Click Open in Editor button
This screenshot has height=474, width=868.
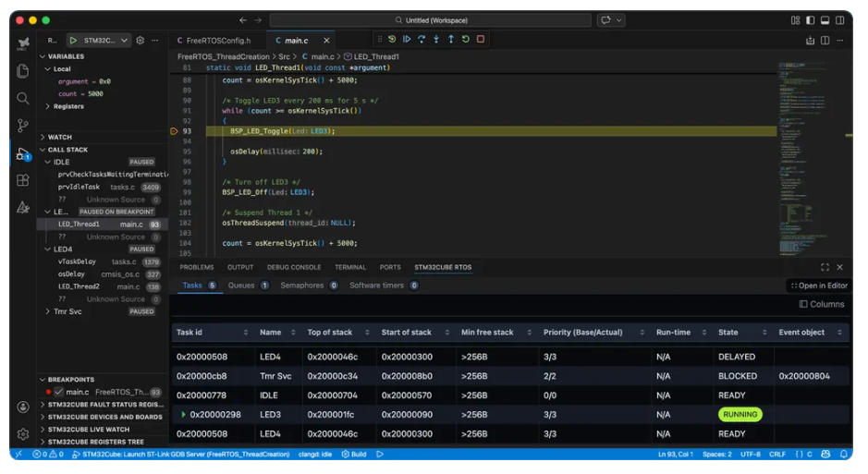coord(819,286)
